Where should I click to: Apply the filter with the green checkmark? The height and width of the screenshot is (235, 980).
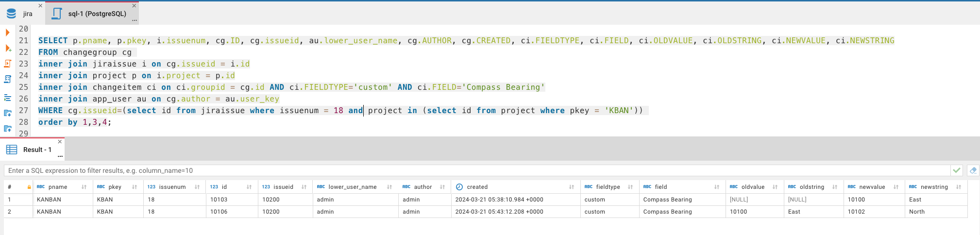(x=956, y=170)
